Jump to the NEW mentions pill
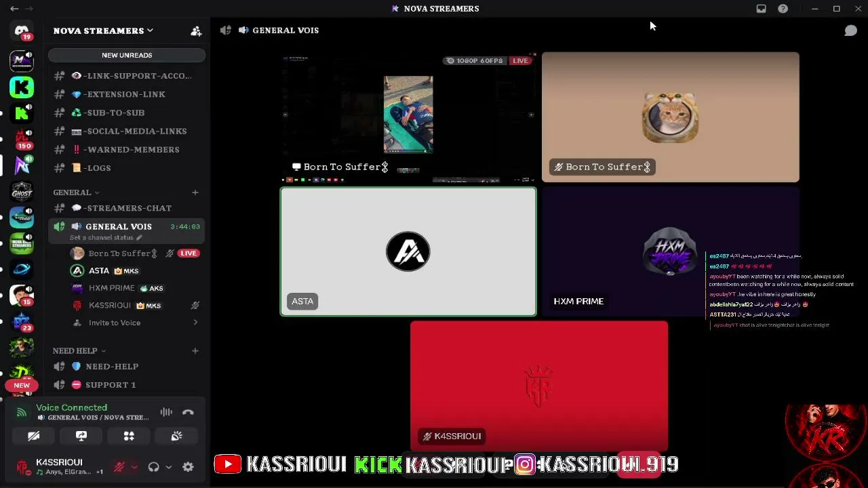The height and width of the screenshot is (488, 868). point(22,386)
